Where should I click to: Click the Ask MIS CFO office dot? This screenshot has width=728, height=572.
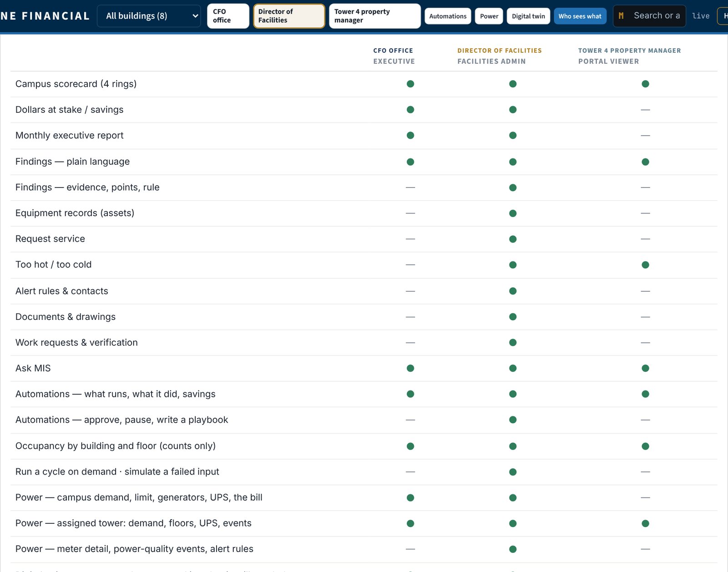(x=410, y=368)
